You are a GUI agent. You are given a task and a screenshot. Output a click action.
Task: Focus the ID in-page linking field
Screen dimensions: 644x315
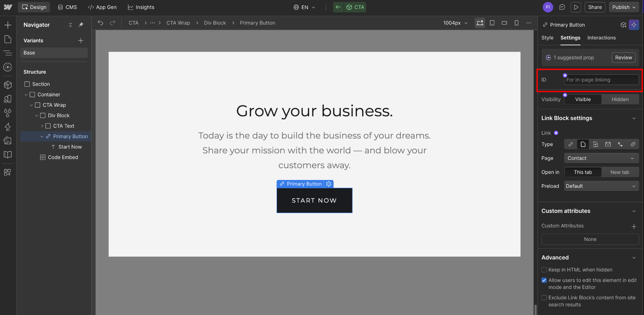(x=601, y=80)
